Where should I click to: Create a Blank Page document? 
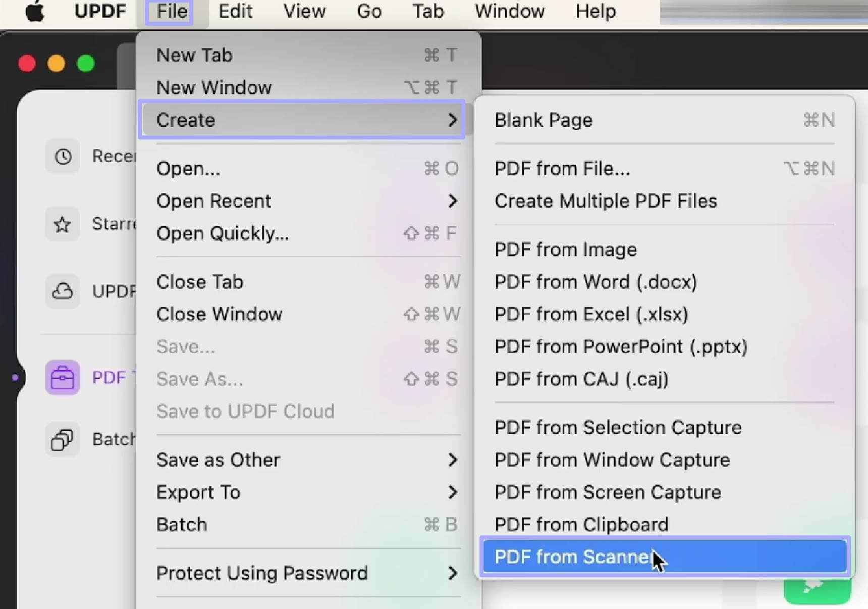tap(544, 120)
